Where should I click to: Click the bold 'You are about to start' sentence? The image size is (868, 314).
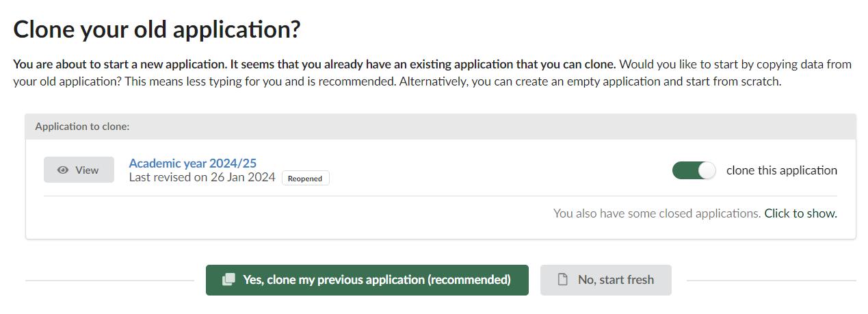(x=315, y=64)
